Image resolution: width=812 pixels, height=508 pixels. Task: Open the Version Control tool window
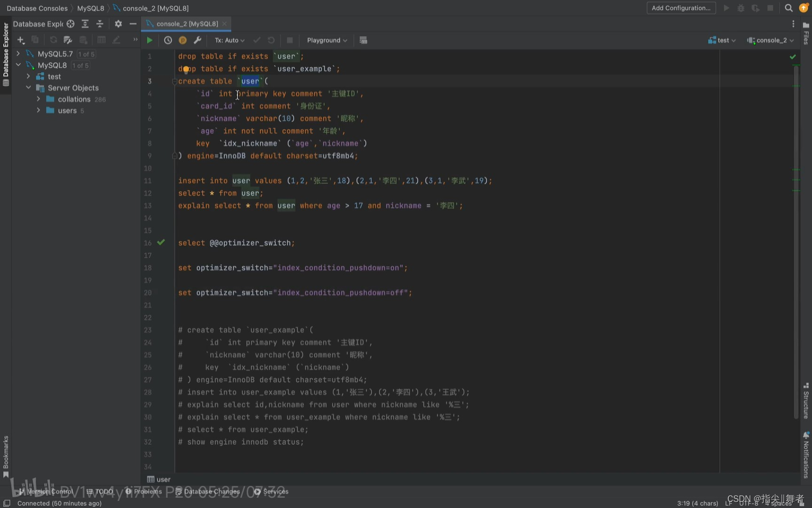pos(46,492)
